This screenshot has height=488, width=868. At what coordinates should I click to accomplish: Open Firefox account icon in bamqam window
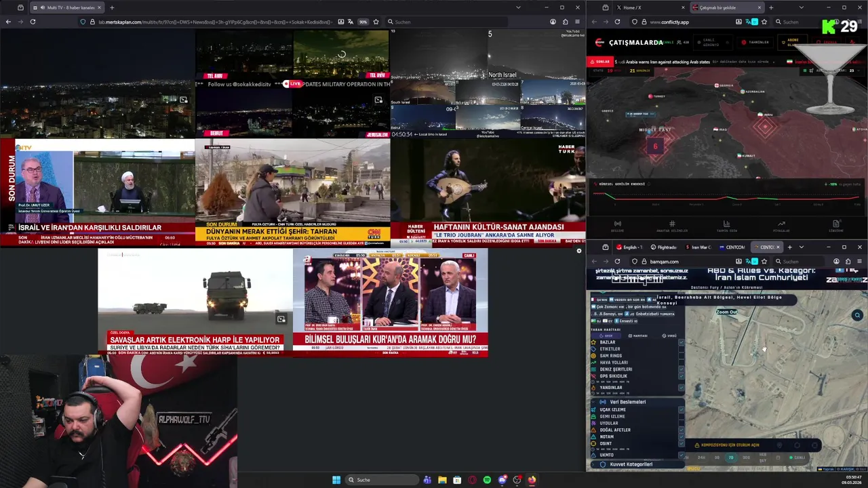pos(836,262)
